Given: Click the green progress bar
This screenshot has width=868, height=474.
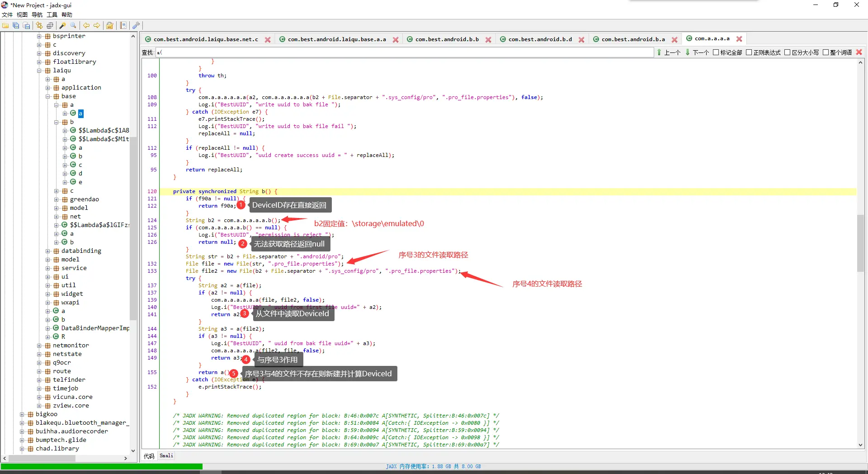Looking at the screenshot, I should 102,466.
